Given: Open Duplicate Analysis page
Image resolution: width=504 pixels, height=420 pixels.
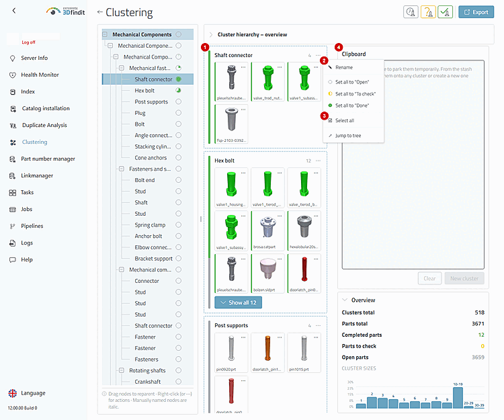Looking at the screenshot, I should coord(44,125).
